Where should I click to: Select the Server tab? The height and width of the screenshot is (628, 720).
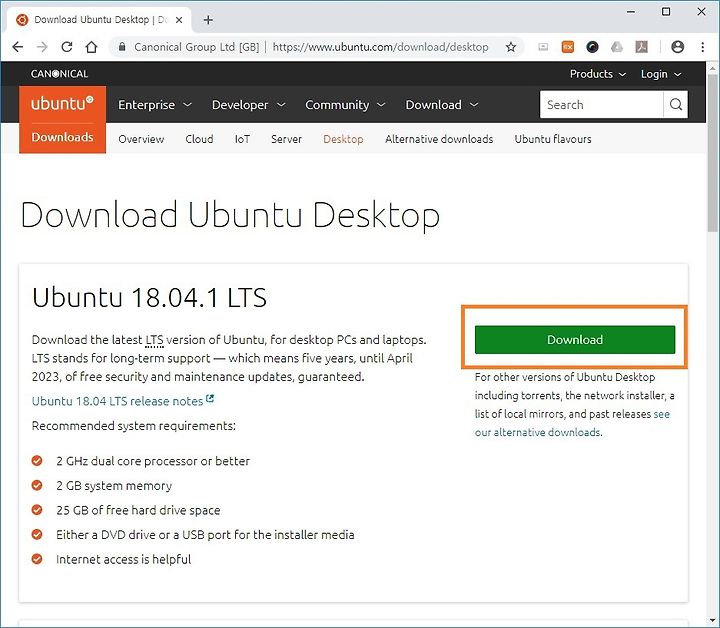286,139
